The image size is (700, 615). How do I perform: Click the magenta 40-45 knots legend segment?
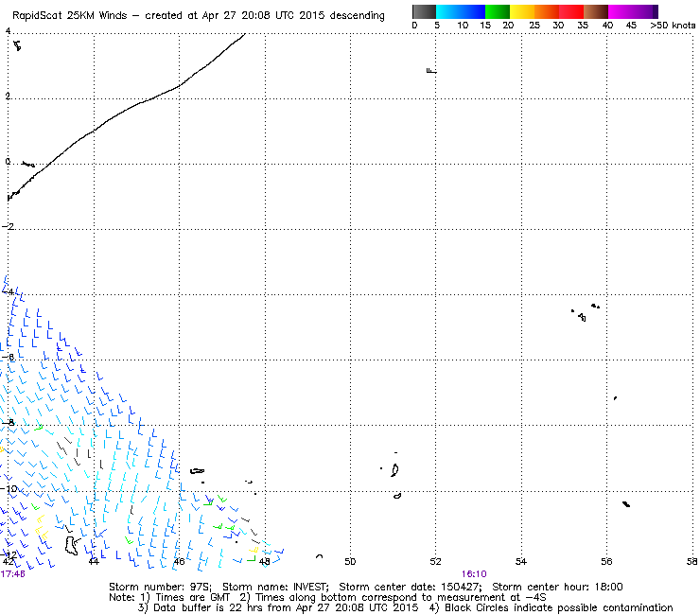(x=621, y=11)
